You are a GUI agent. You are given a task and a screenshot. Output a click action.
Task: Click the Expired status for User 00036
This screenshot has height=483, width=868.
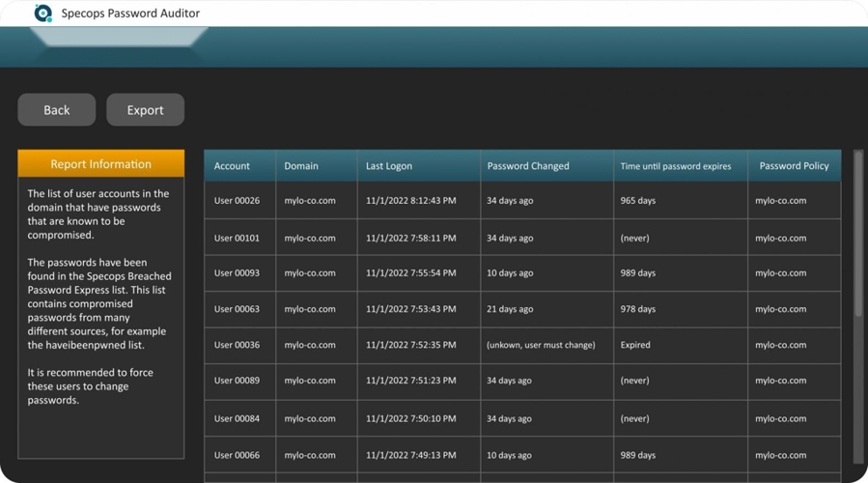coord(635,345)
